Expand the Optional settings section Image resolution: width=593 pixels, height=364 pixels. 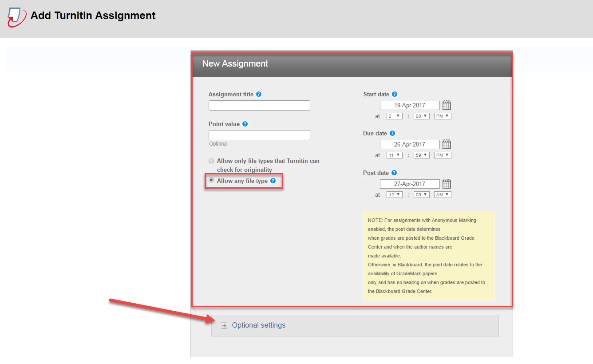click(x=224, y=325)
